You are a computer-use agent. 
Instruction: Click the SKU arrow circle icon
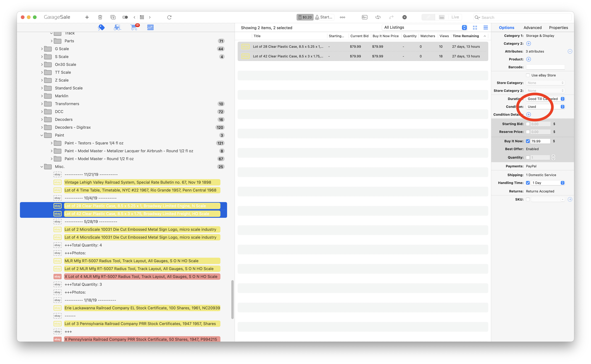pyautogui.click(x=570, y=199)
